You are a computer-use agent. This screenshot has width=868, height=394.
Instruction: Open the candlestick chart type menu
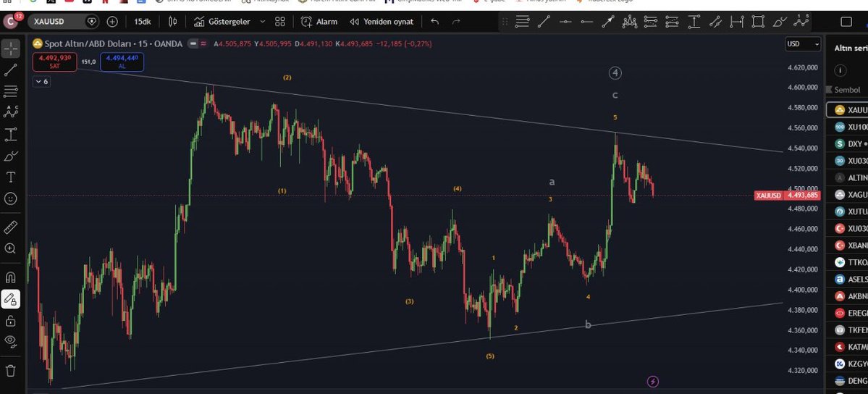pyautogui.click(x=173, y=22)
